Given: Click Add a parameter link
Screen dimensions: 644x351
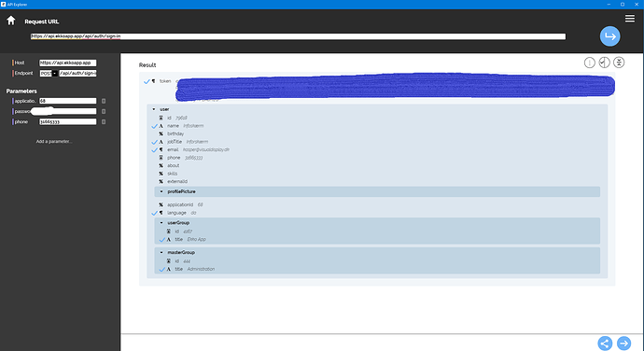Looking at the screenshot, I should pyautogui.click(x=54, y=141).
